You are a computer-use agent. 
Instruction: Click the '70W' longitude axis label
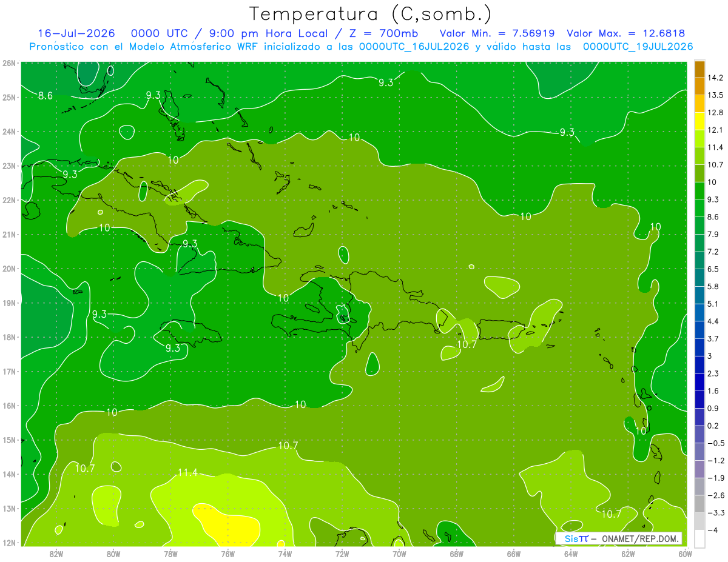point(399,554)
